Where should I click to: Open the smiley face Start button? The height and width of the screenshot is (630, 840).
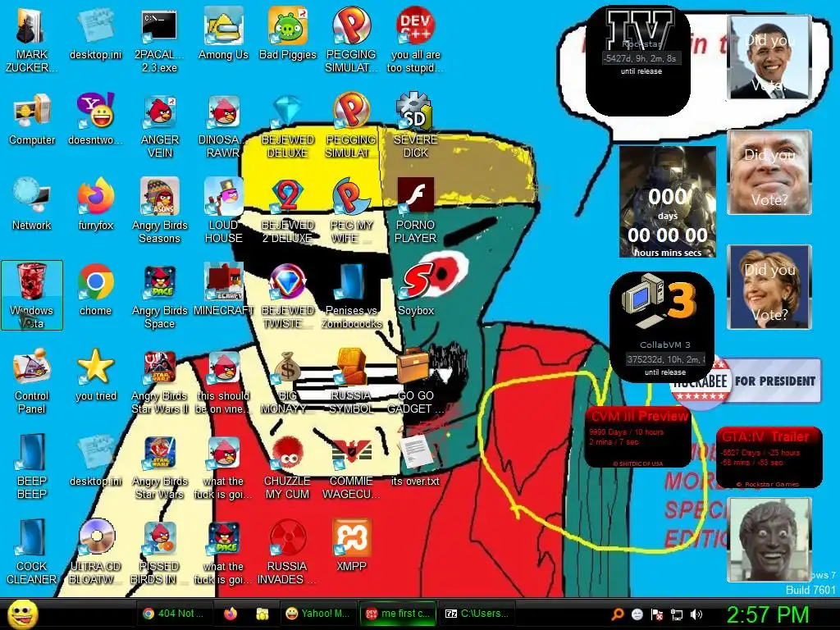tap(23, 614)
